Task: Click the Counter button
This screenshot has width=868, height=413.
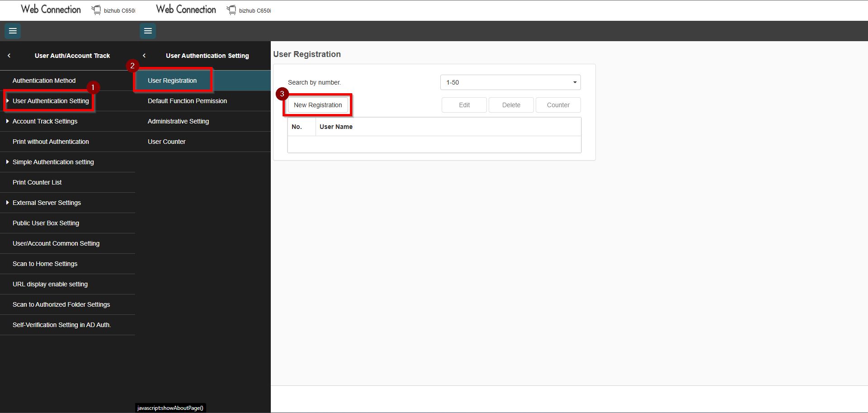Action: coord(558,105)
